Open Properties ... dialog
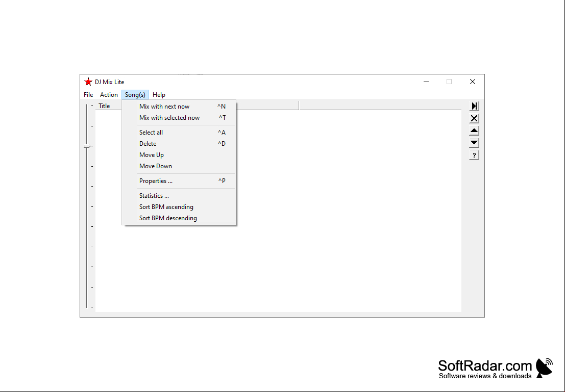 (179, 180)
